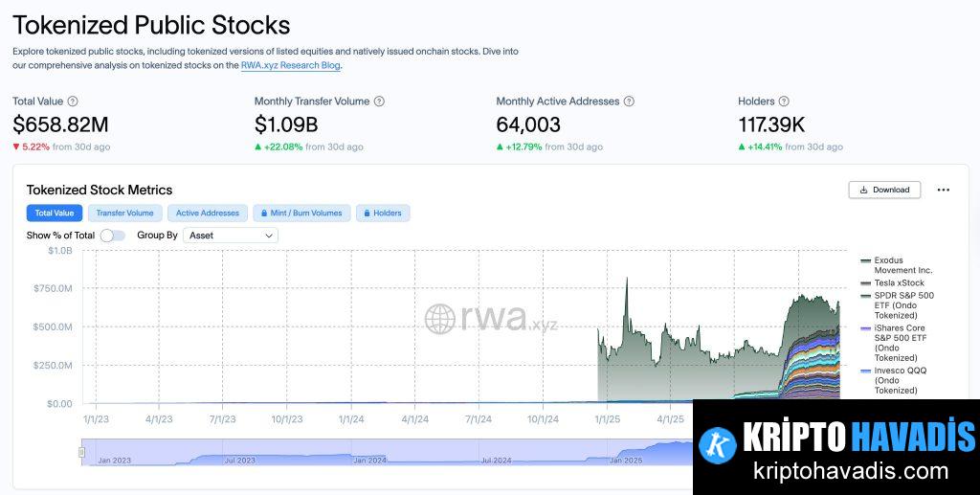The width and height of the screenshot is (980, 495).
Task: Click the Monthly Transfer Volume help icon
Action: pyautogui.click(x=379, y=101)
